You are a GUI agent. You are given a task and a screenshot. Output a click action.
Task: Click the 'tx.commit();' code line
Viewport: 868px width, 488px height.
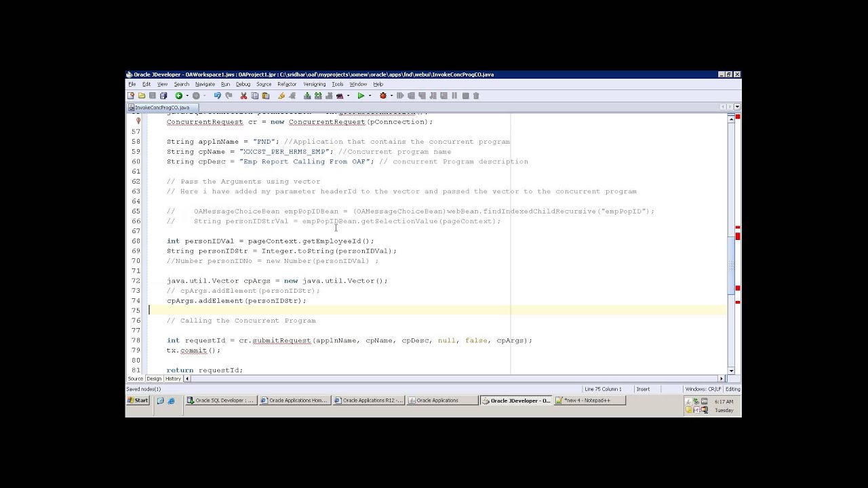tap(194, 350)
